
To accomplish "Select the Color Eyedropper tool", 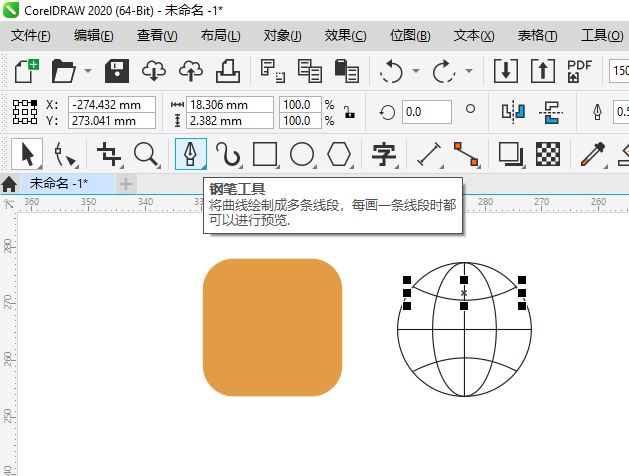I will 592,154.
